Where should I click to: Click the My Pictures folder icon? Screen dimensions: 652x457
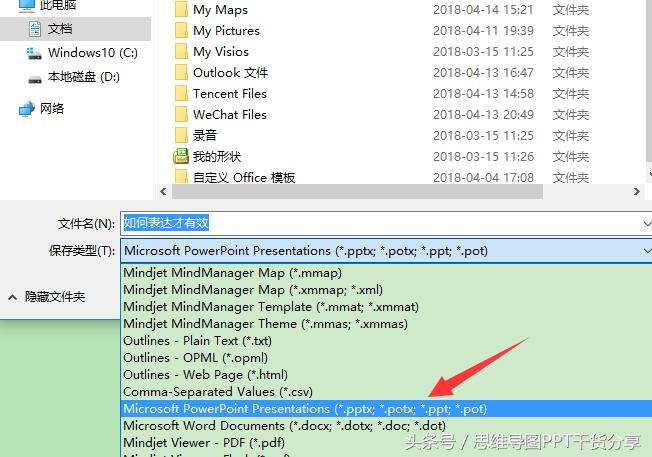(181, 30)
